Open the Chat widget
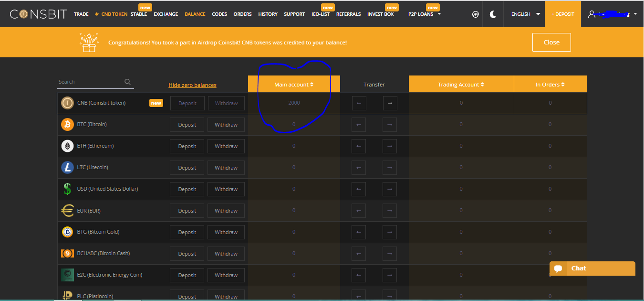 click(592, 269)
